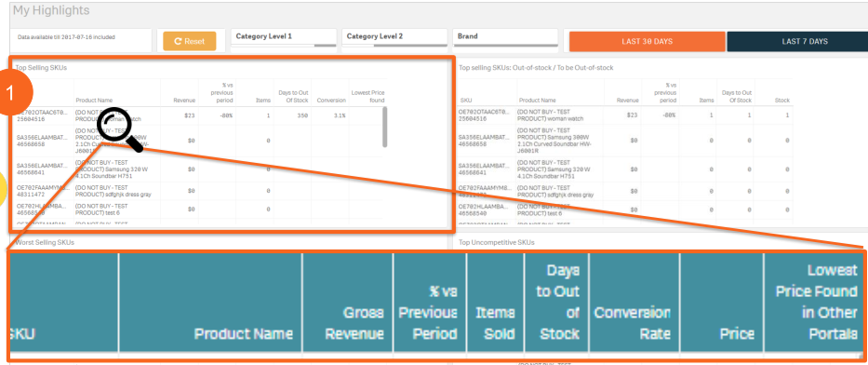Viewport: 868px width, 365px height.
Task: Click % vs previous period header in Top Selling SKUs
Action: [221, 93]
